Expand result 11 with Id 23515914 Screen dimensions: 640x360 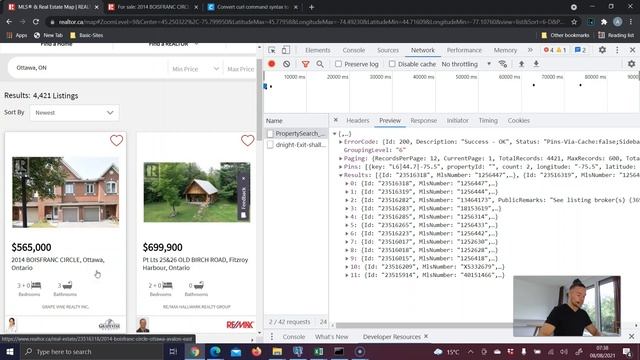point(347,275)
